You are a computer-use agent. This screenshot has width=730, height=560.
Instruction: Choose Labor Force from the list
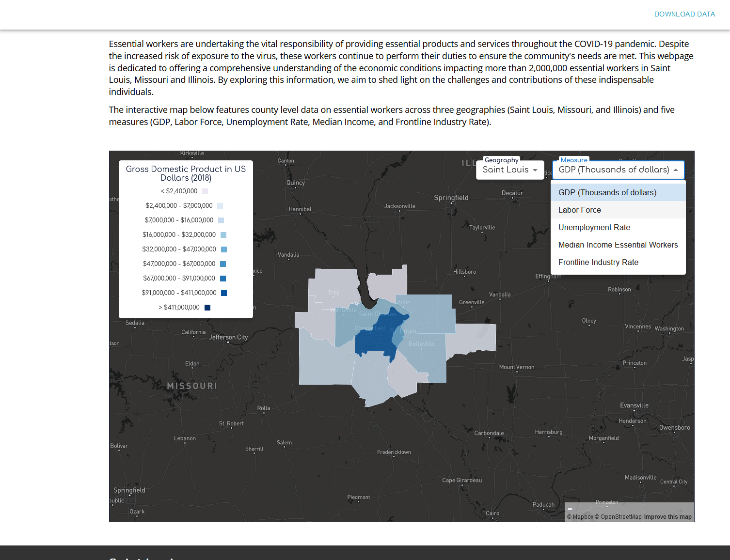(x=580, y=210)
